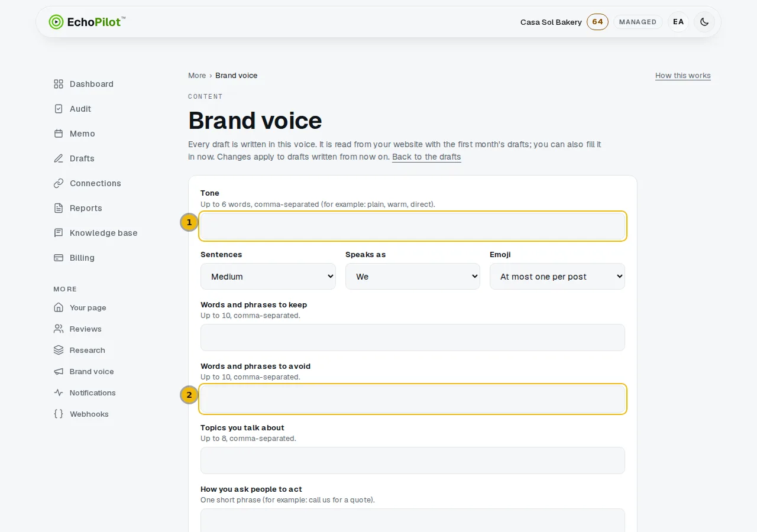Focus Topics you talk about field

[x=413, y=460]
